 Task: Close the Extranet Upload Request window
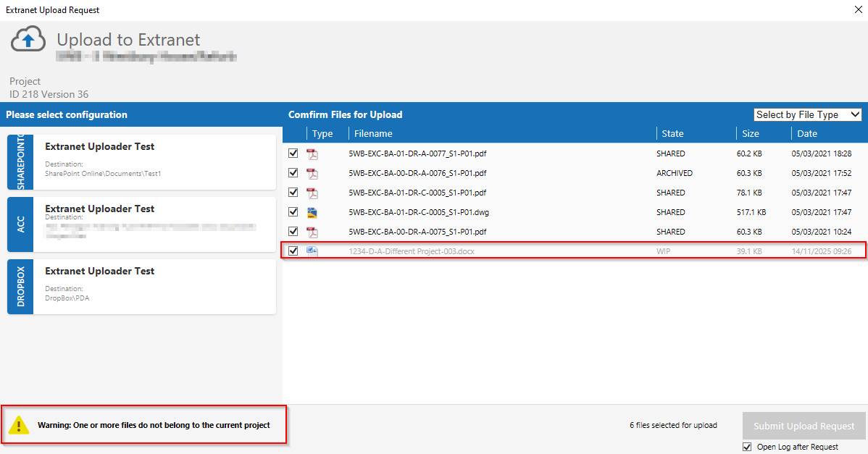tap(857, 10)
